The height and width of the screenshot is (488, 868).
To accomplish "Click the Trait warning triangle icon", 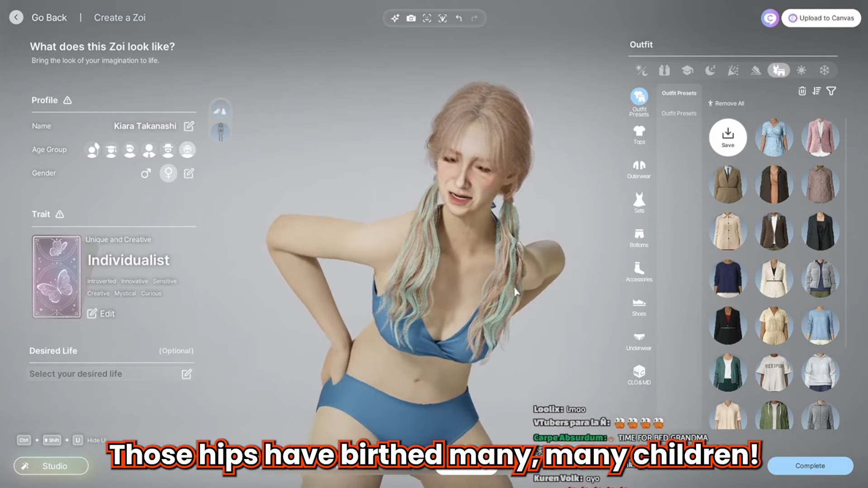I will pos(60,214).
